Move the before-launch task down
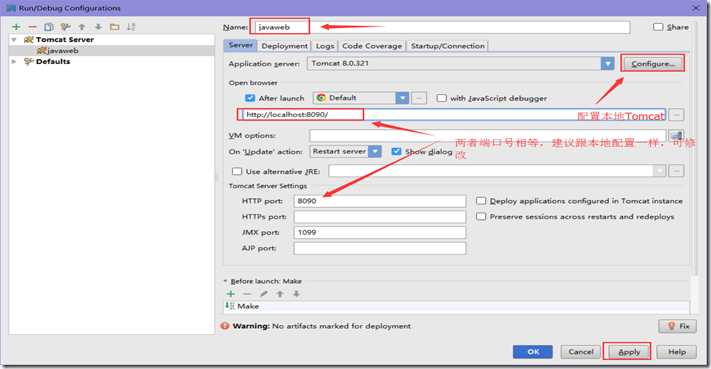Image resolution: width=711 pixels, height=369 pixels. tap(296, 294)
